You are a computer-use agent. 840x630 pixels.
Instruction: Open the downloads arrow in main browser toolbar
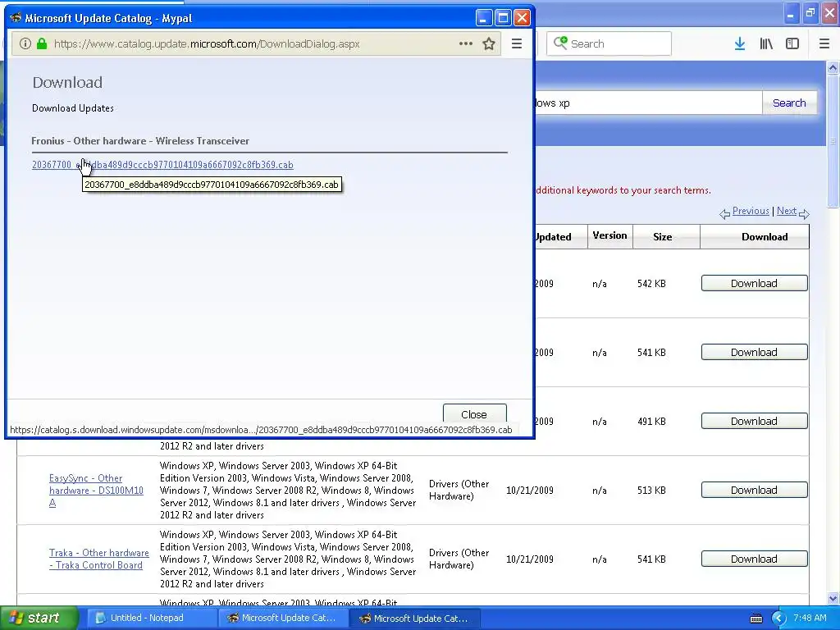click(x=740, y=44)
